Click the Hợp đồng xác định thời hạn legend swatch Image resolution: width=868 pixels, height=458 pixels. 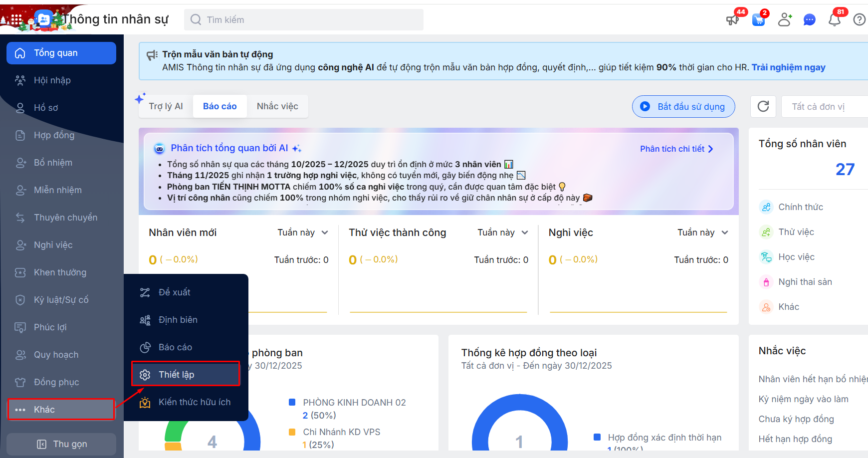point(597,437)
